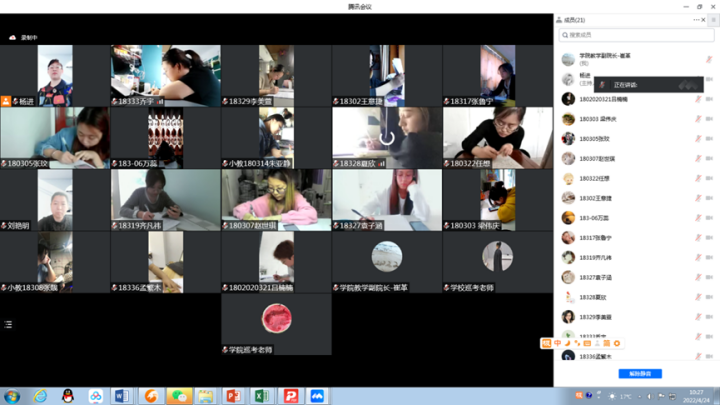Click 18328 member row in the list
Image resolution: width=720 pixels, height=405 pixels.
(636, 297)
